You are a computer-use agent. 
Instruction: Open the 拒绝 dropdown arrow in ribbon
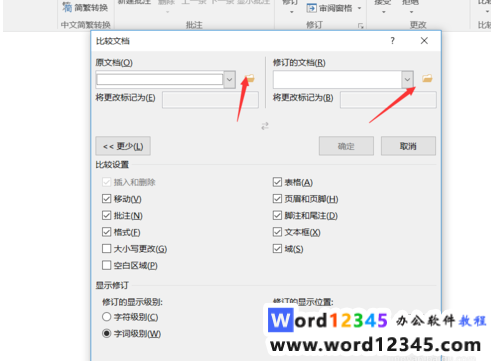(411, 12)
